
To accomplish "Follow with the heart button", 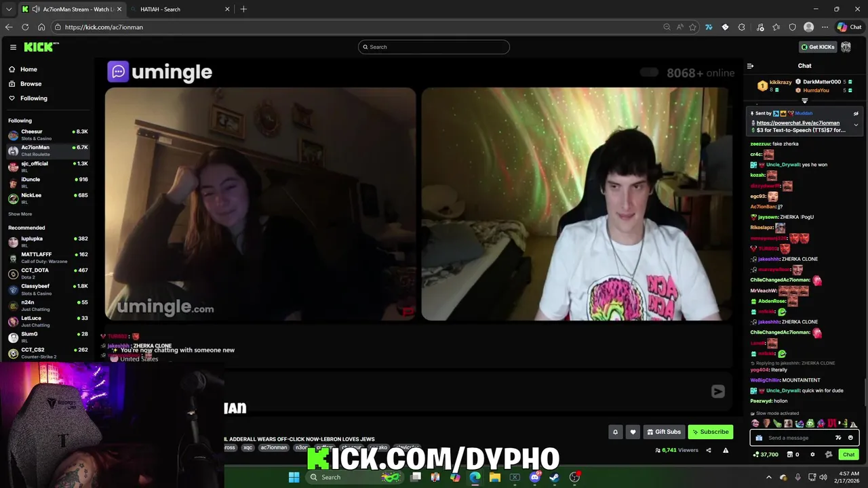I will [633, 432].
